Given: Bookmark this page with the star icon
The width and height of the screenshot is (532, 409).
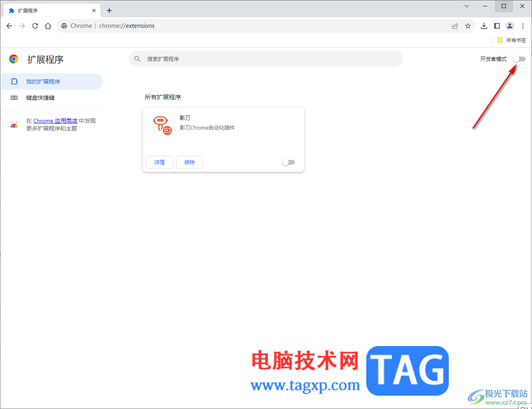Looking at the screenshot, I should click(468, 25).
